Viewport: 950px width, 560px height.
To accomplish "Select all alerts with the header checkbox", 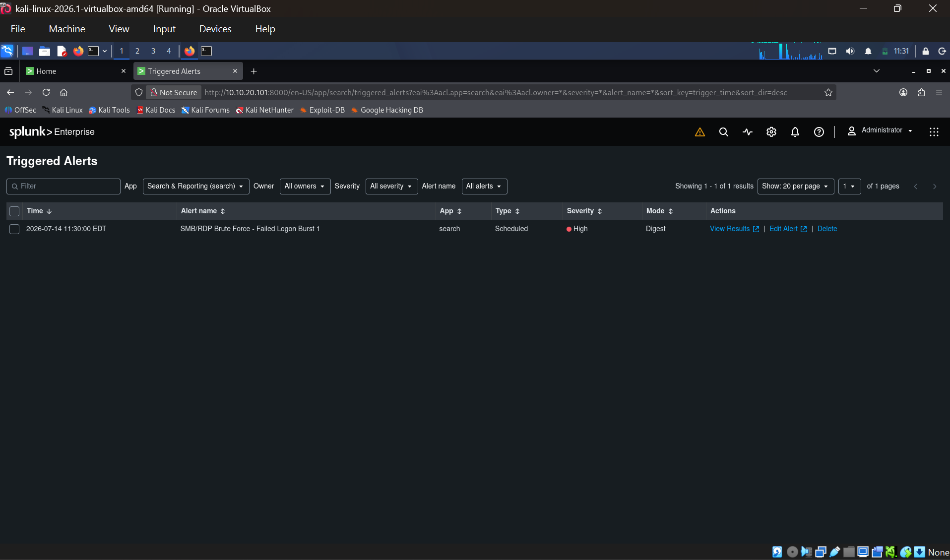I will (x=14, y=211).
